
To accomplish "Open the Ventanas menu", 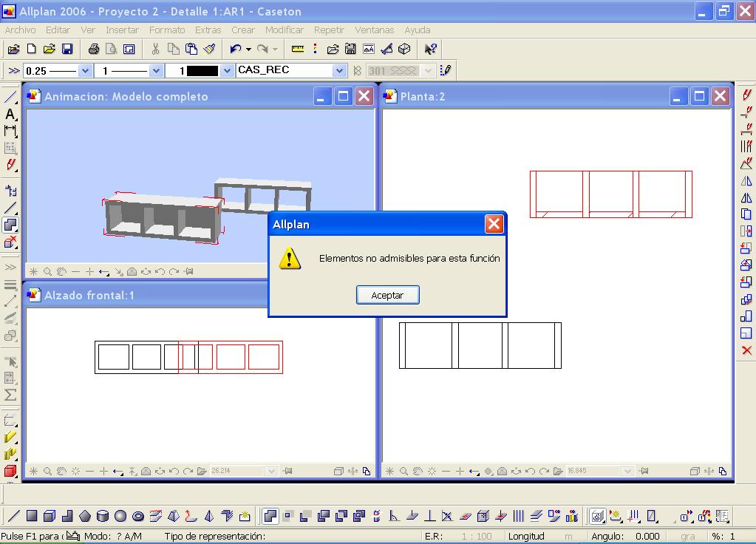I will pyautogui.click(x=375, y=30).
